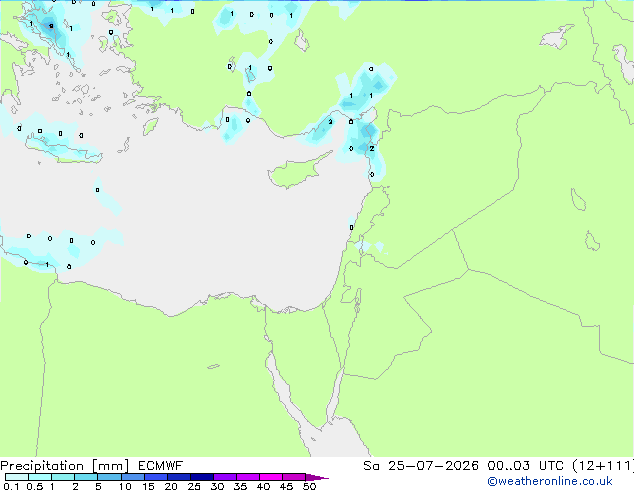Click the legend label 0.1
Screen dimensions: 634x490
(x=11, y=486)
